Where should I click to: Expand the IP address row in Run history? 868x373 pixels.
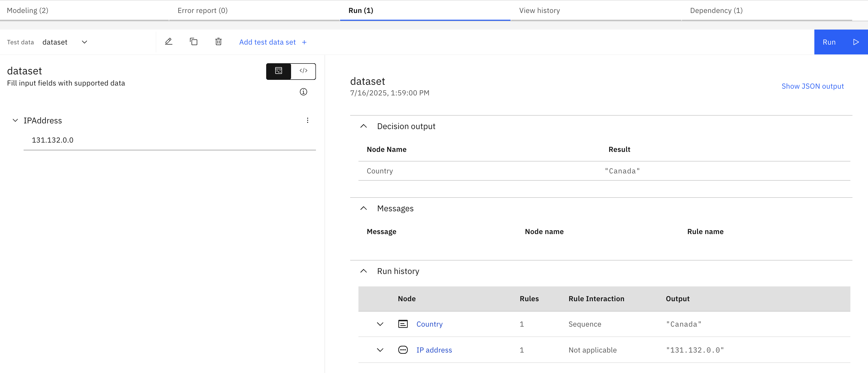coord(380,350)
